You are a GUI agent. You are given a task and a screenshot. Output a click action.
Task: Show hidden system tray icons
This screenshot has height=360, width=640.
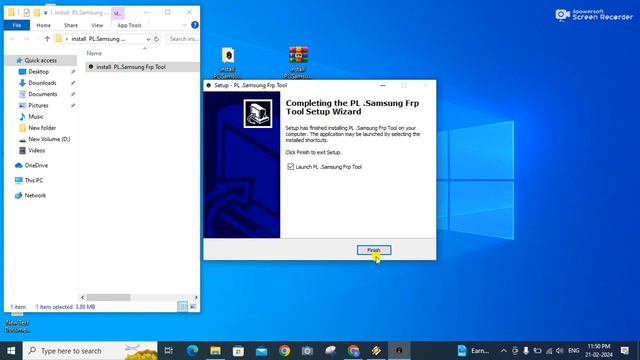(x=504, y=351)
